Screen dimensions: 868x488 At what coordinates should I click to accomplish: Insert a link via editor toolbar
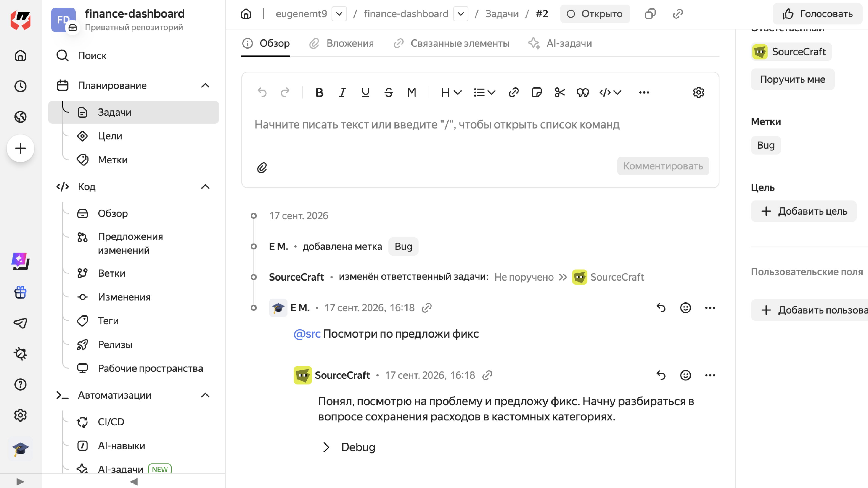click(x=513, y=92)
